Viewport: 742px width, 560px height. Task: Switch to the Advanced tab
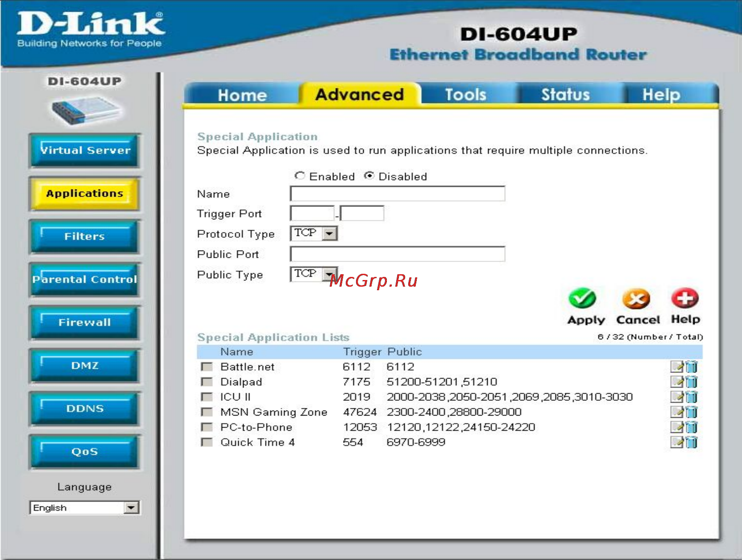(x=360, y=95)
